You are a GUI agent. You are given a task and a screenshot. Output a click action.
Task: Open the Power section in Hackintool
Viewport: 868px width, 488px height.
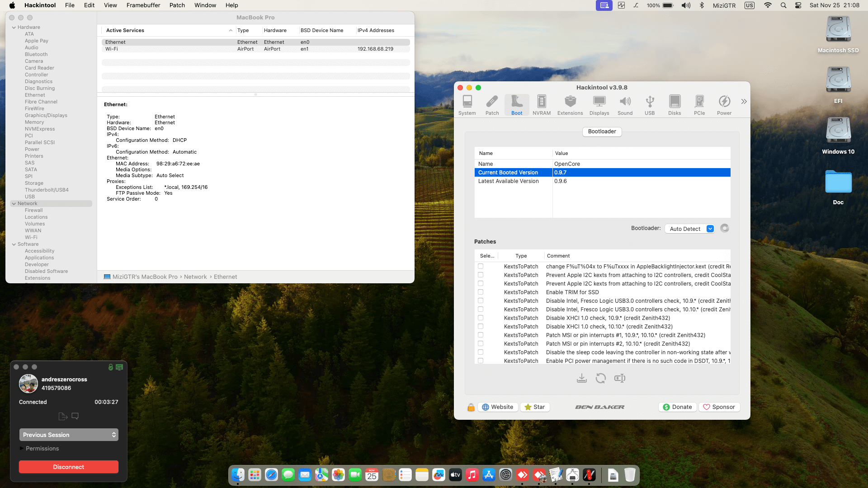[x=724, y=106]
